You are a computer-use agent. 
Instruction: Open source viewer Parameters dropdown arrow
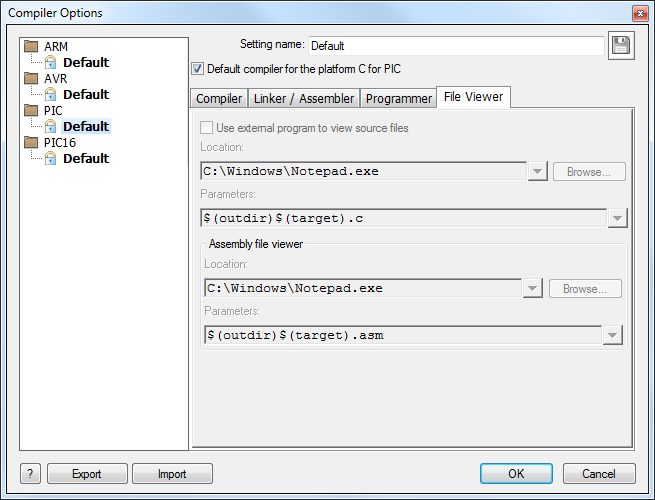(617, 218)
